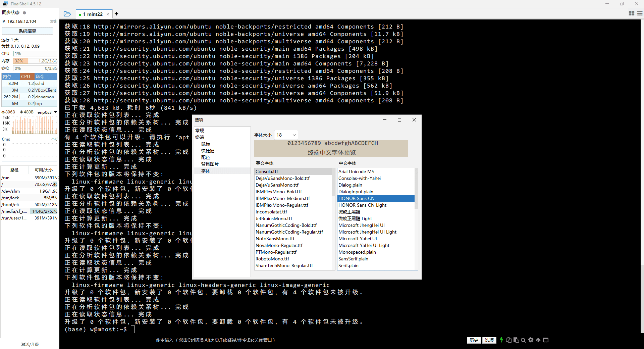Select DejaVuSansMono-Bold.ttf font
Image resolution: width=644 pixels, height=349 pixels.
pyautogui.click(x=293, y=178)
